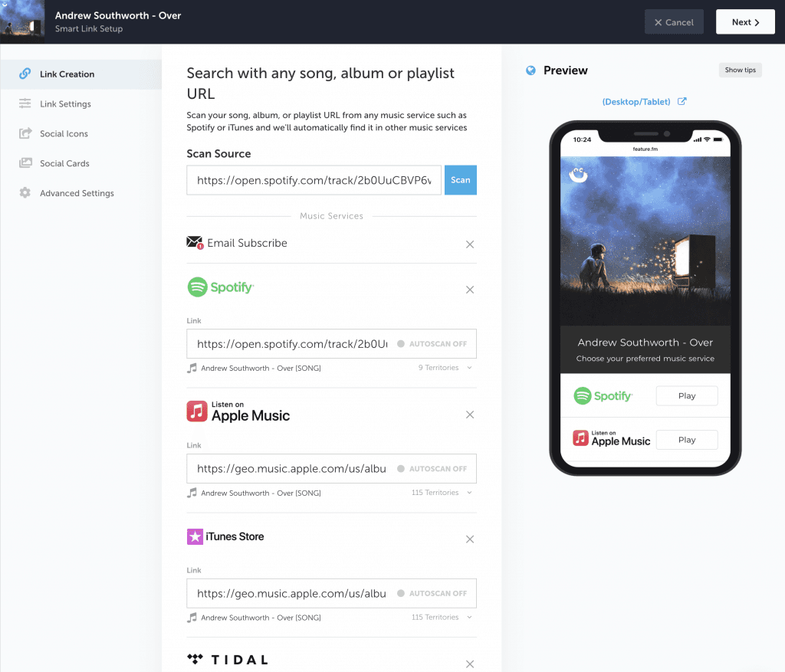Click the Link Settings sliders icon
Screen dimensions: 785x672
pyautogui.click(x=25, y=103)
